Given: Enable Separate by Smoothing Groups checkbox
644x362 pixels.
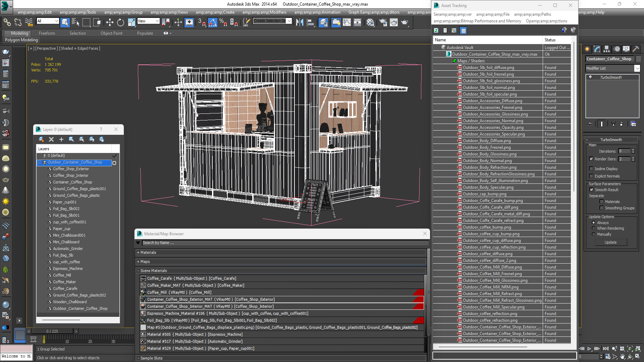Looking at the screenshot, I should click(x=601, y=208).
